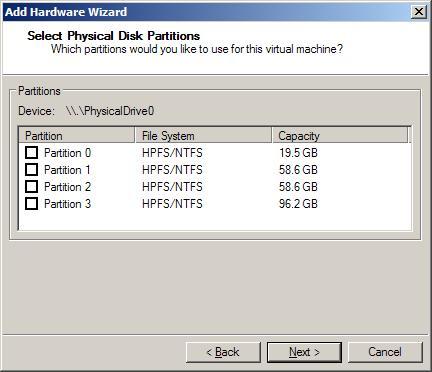This screenshot has height=372, width=432.
Task: Select the Partition 3 row label
Action: [x=67, y=204]
